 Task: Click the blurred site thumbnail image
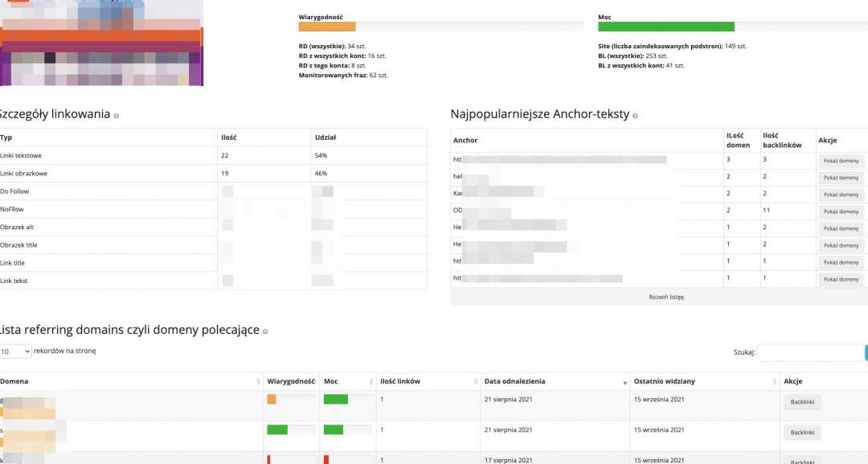coord(101,43)
